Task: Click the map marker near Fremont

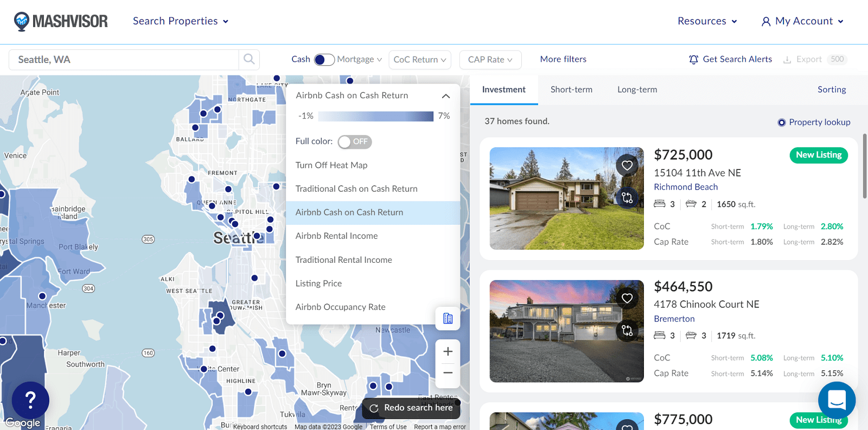Action: click(x=228, y=189)
